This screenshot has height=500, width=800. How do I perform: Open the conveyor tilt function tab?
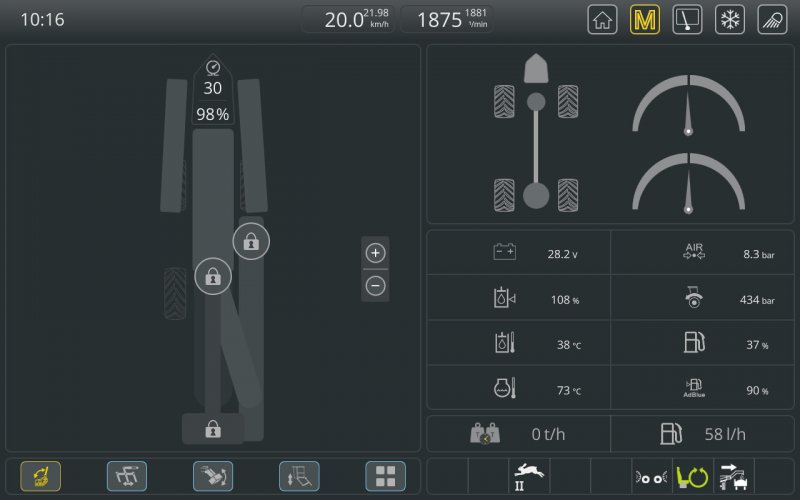click(x=213, y=476)
